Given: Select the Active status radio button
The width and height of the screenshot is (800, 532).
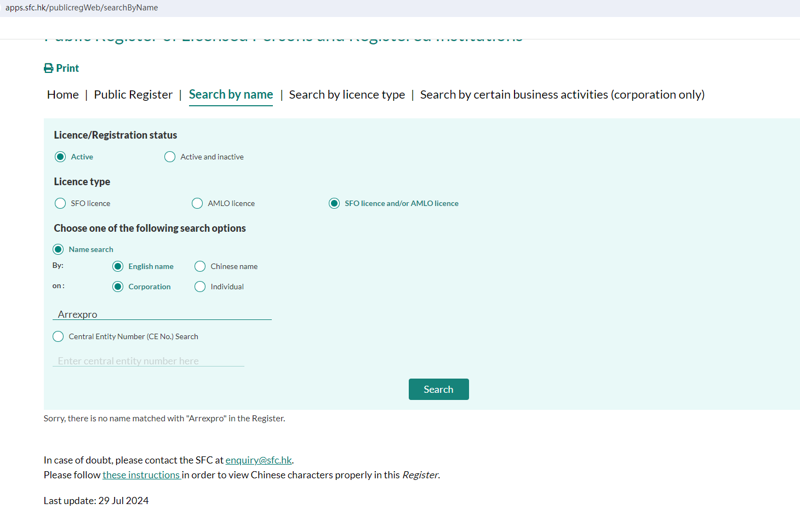Looking at the screenshot, I should [x=60, y=157].
